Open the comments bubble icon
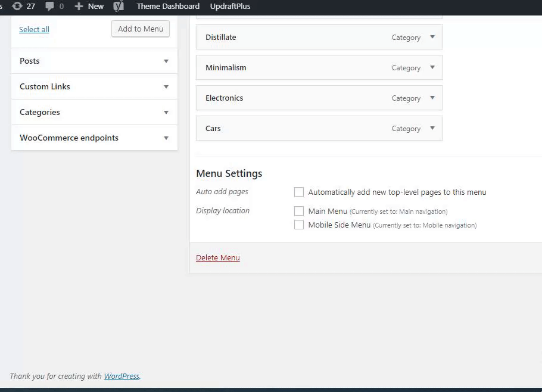The width and height of the screenshot is (542, 392). (50, 6)
